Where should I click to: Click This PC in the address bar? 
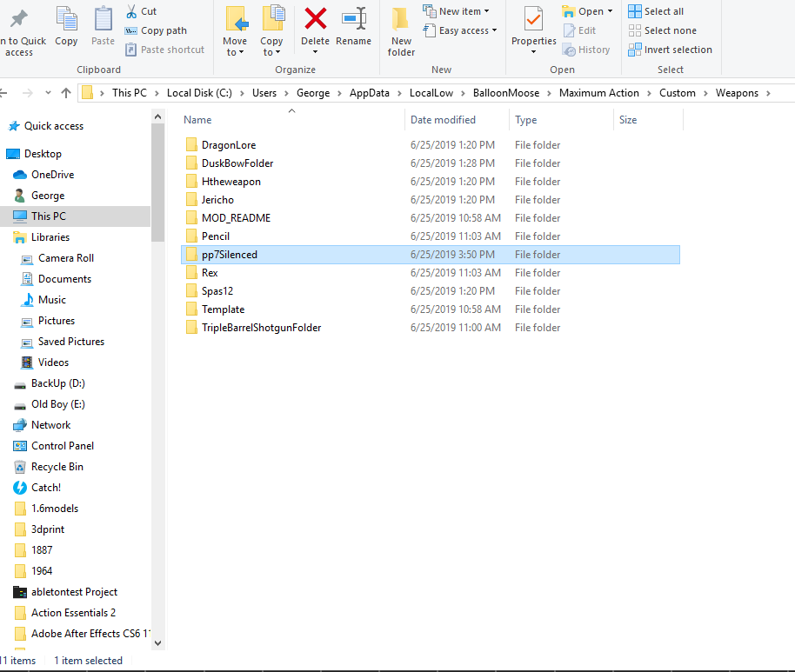click(130, 93)
